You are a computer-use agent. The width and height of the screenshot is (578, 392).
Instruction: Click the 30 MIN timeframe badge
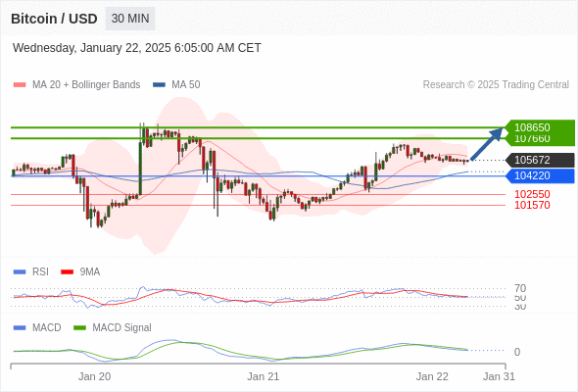pyautogui.click(x=130, y=19)
